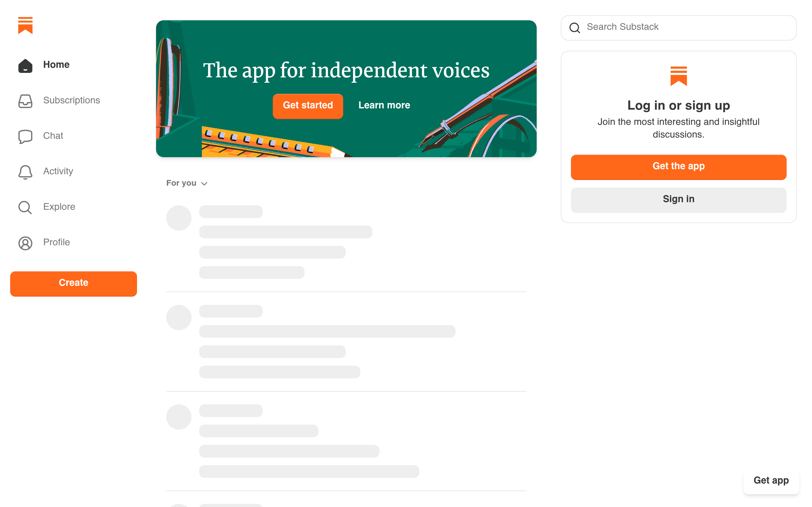The height and width of the screenshot is (507, 812).
Task: Click the Get started banner button
Action: 308,106
